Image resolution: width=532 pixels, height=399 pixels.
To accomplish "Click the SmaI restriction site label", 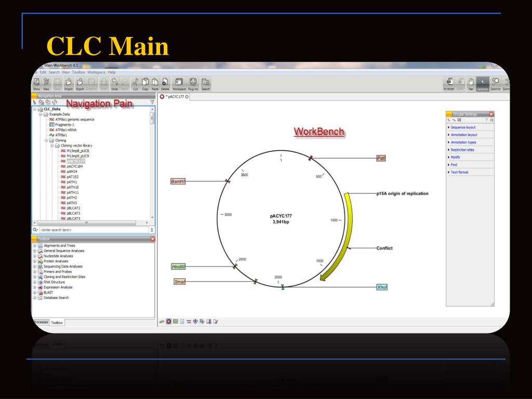I will point(179,282).
